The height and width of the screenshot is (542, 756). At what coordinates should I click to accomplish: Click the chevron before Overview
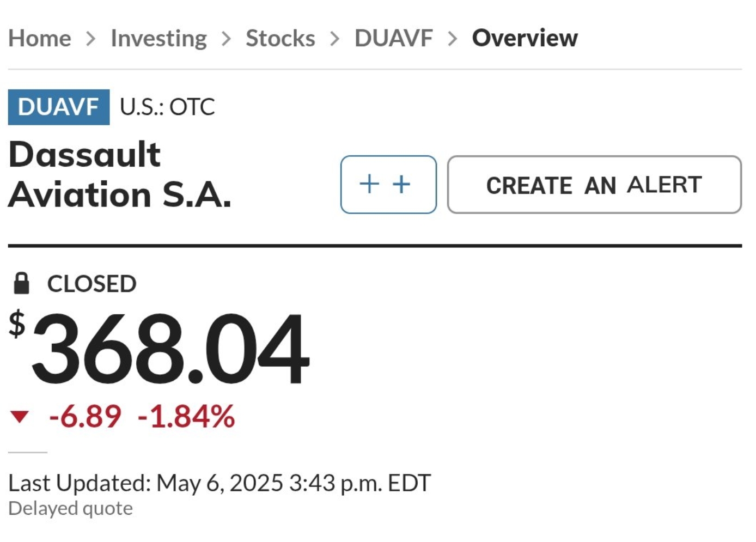[x=452, y=39]
